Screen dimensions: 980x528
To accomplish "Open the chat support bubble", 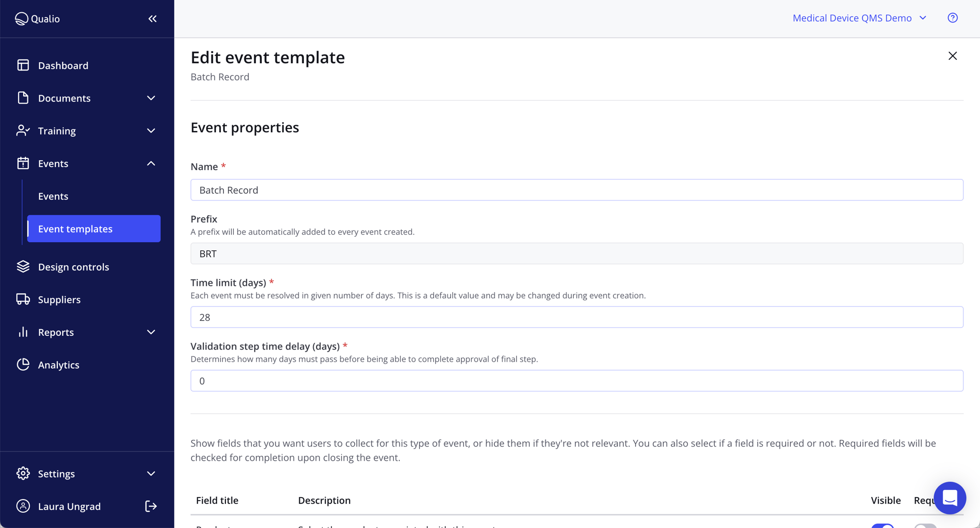I will click(950, 498).
